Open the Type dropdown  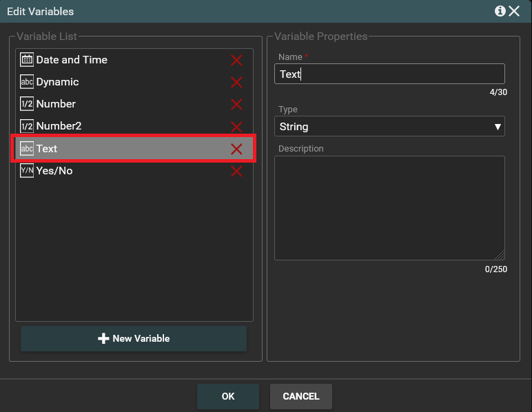[390, 127]
